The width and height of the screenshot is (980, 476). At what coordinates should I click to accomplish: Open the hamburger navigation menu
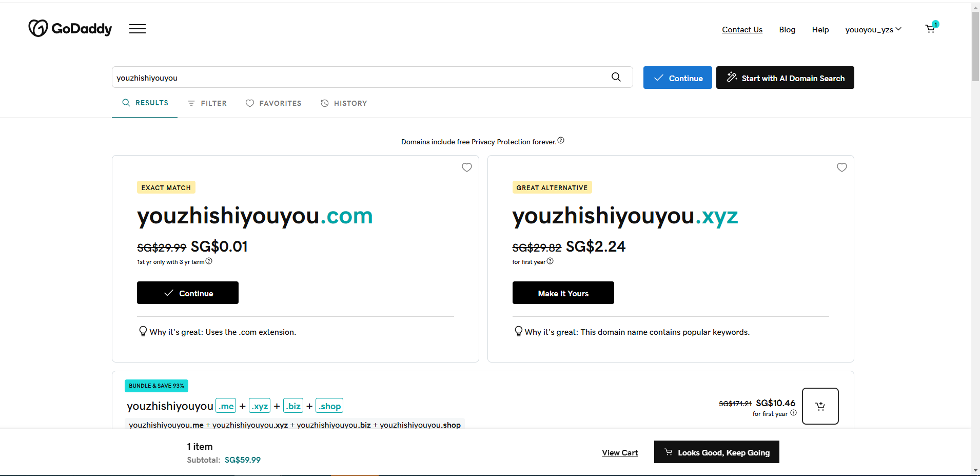[x=138, y=29]
